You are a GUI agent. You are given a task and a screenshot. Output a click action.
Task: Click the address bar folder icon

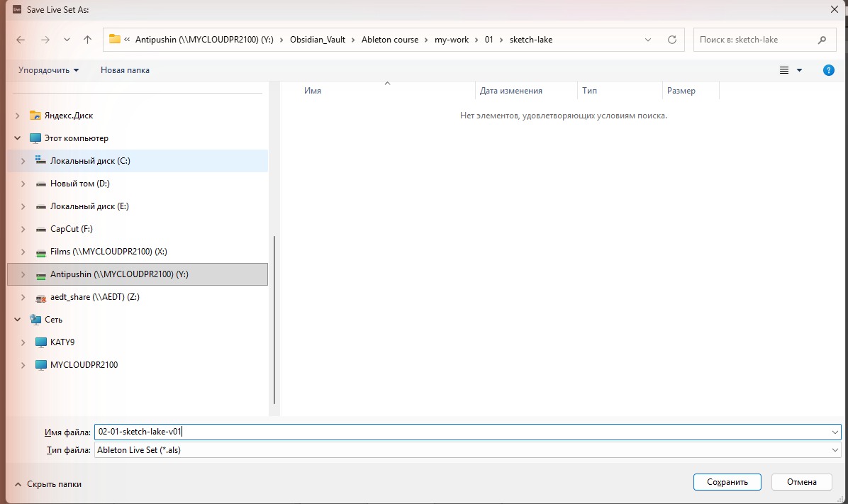pos(115,39)
